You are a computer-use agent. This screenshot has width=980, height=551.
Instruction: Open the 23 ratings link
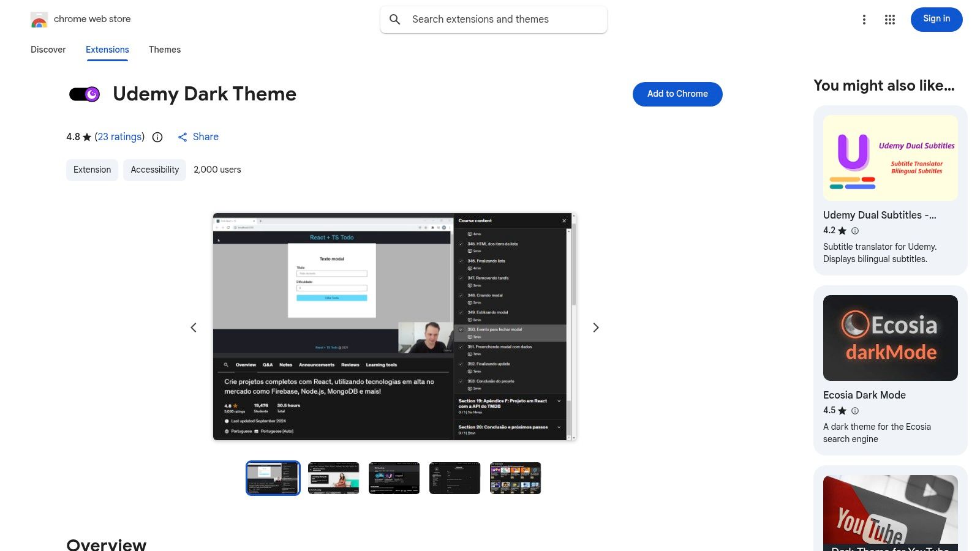point(119,137)
